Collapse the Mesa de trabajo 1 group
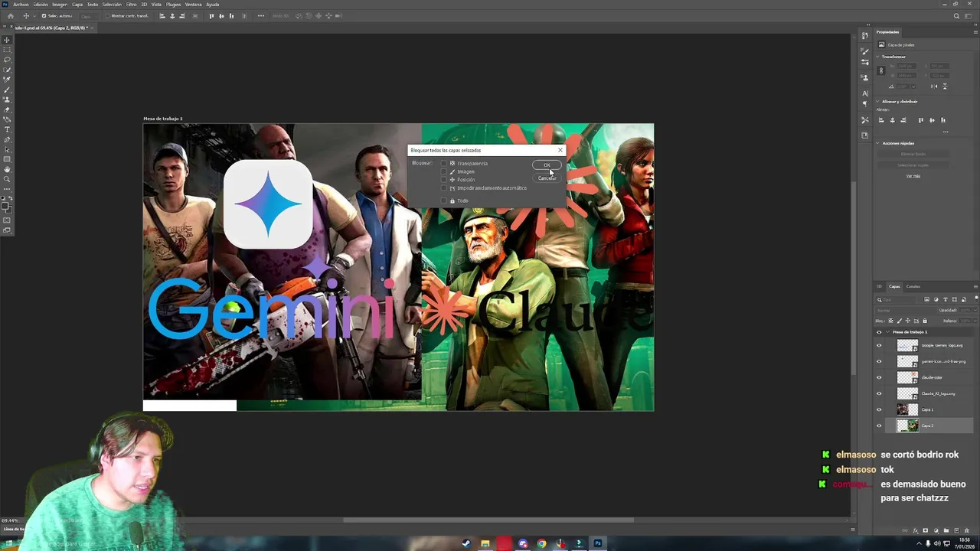 click(x=888, y=332)
